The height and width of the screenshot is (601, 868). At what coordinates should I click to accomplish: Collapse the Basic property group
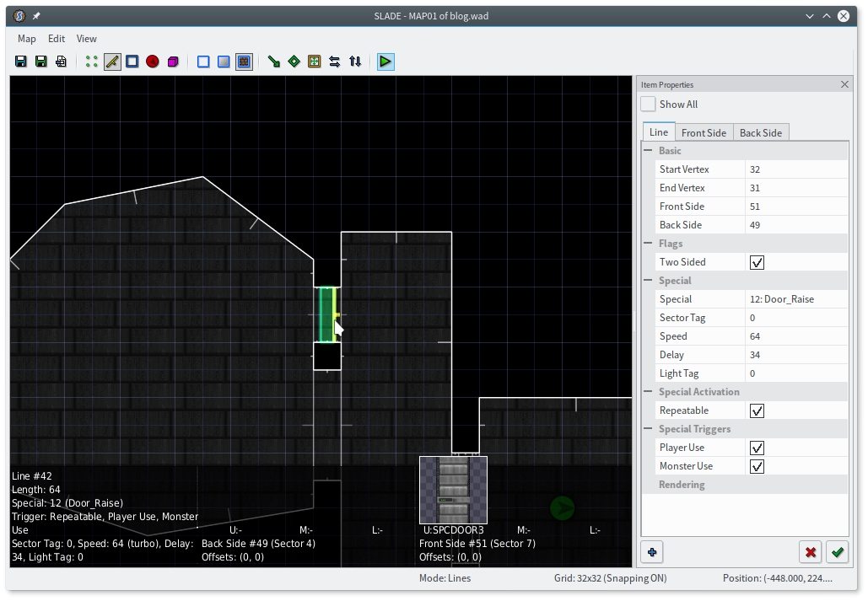click(x=648, y=151)
